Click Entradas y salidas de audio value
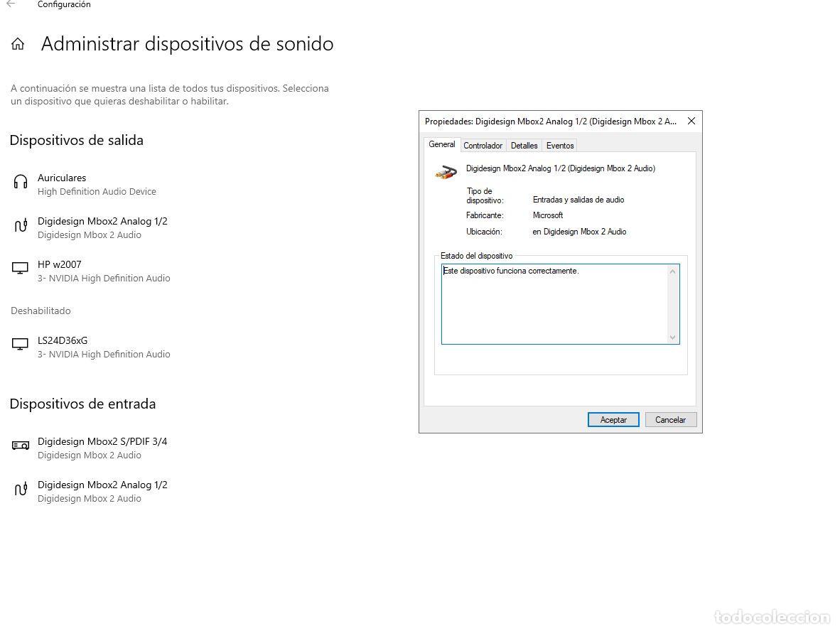Image resolution: width=840 pixels, height=631 pixels. 578,200
